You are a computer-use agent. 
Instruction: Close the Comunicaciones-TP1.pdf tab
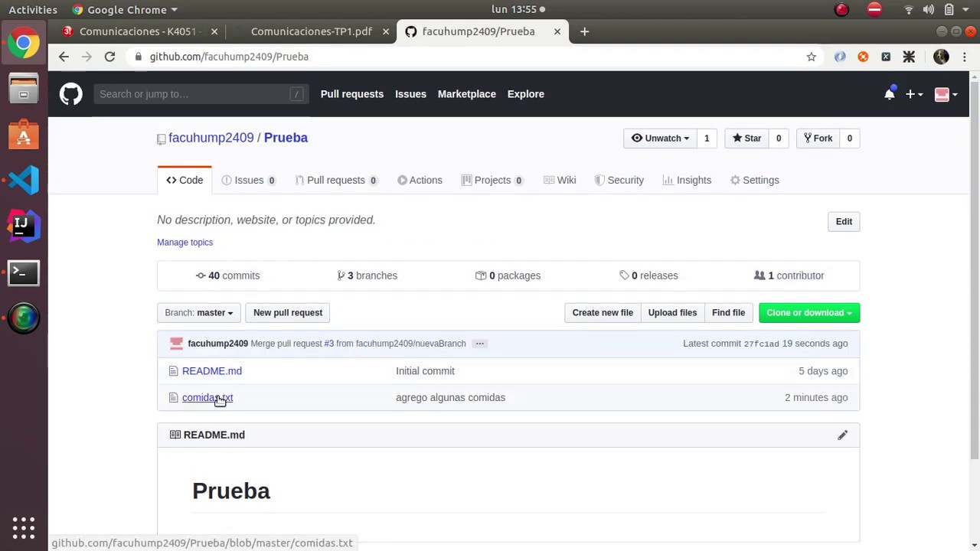pos(386,31)
